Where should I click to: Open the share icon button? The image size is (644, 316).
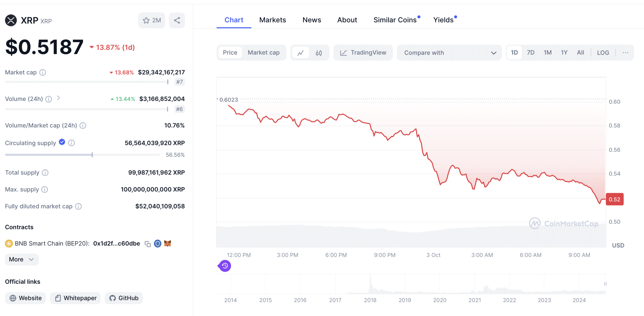177,20
